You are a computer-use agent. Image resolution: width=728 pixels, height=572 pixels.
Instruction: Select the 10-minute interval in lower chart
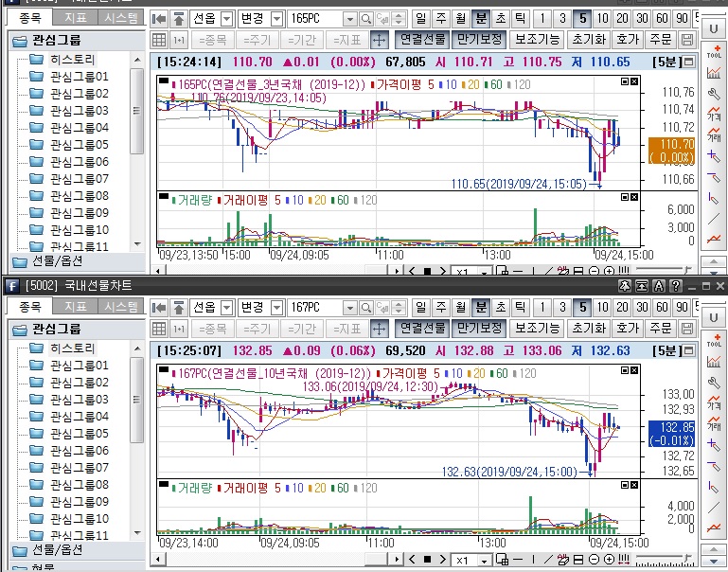(602, 308)
